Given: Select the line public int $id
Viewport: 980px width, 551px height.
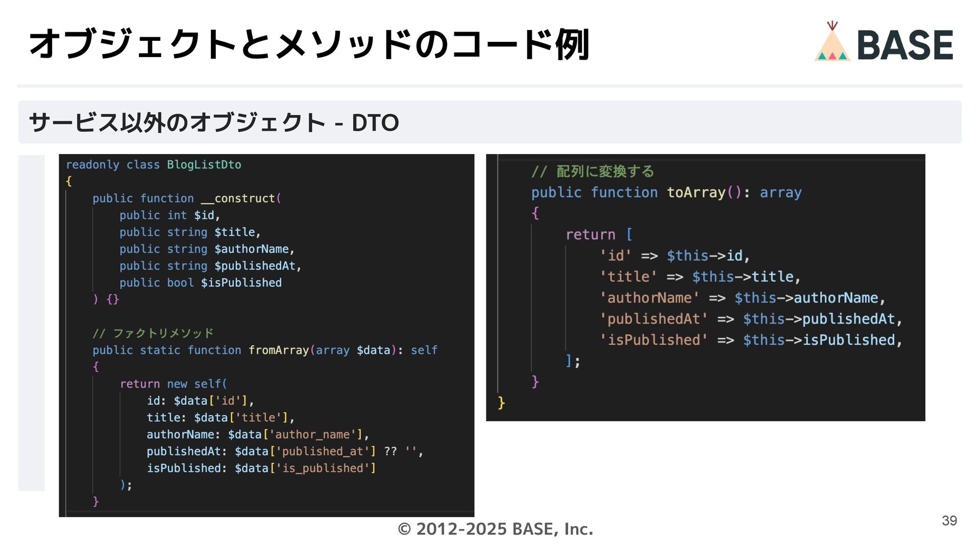Looking at the screenshot, I should coord(170,215).
